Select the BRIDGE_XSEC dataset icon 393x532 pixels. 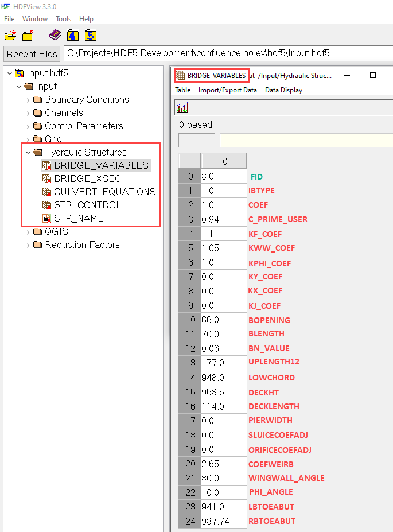click(47, 179)
